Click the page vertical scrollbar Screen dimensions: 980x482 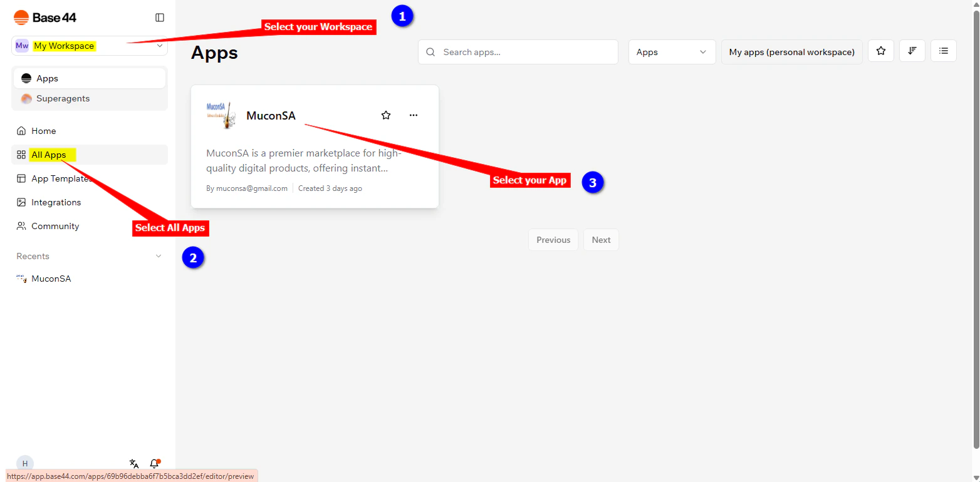[x=976, y=229]
